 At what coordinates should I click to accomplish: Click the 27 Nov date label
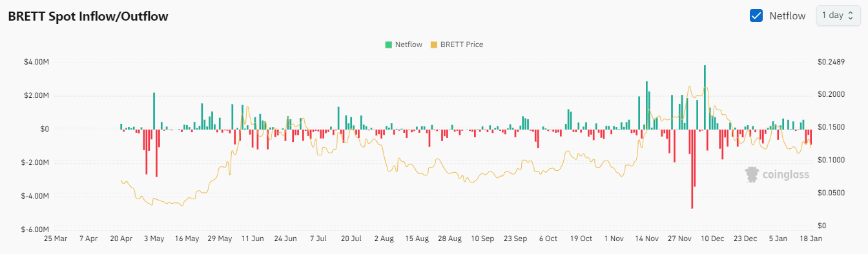680,239
